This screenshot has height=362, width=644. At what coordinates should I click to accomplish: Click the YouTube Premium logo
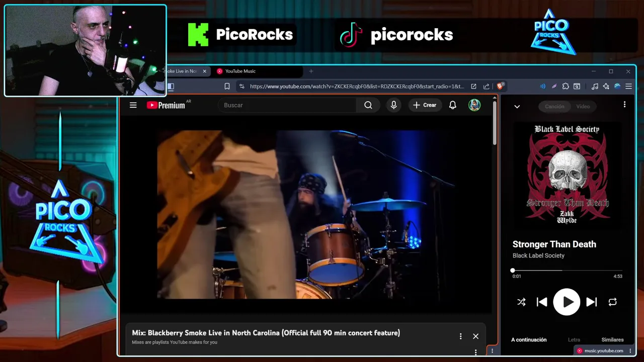click(x=166, y=105)
